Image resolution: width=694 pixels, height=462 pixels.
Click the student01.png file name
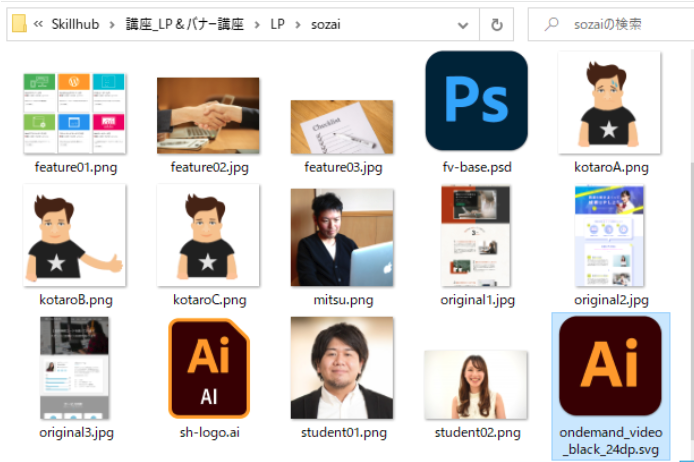343,432
